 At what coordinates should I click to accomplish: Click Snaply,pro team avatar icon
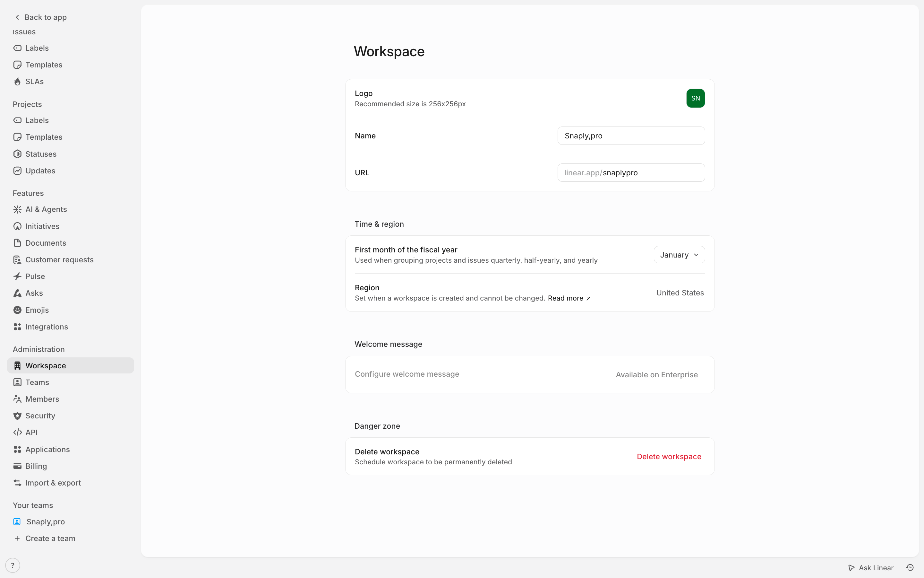(17, 522)
